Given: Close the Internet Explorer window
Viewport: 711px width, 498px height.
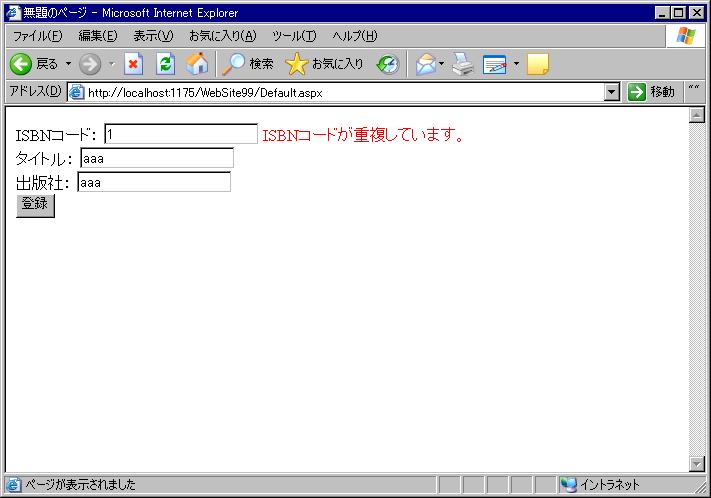Looking at the screenshot, I should coord(696,13).
